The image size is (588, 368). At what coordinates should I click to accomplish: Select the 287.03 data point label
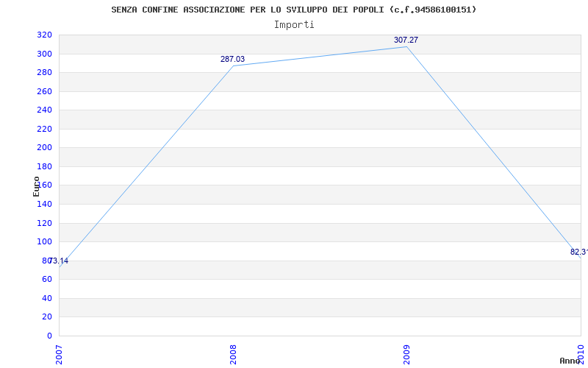click(x=232, y=59)
